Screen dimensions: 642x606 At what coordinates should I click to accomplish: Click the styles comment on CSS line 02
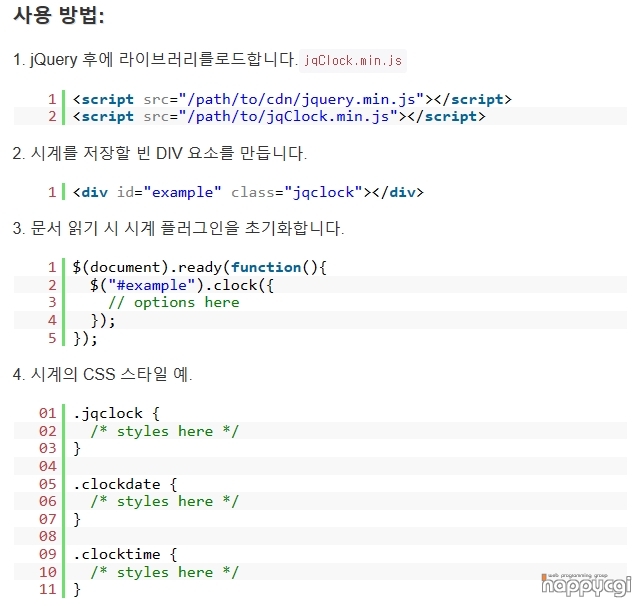[x=165, y=431]
